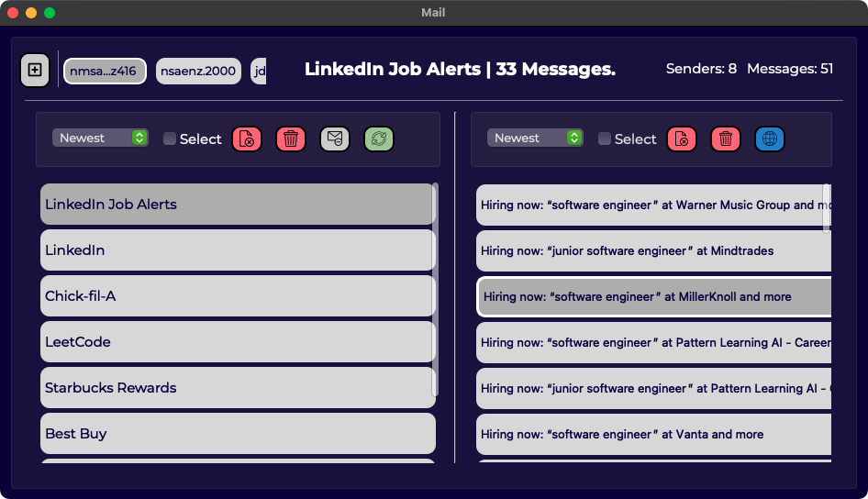Toggle the messages Select checkbox
The height and width of the screenshot is (499, 868).
tap(605, 139)
